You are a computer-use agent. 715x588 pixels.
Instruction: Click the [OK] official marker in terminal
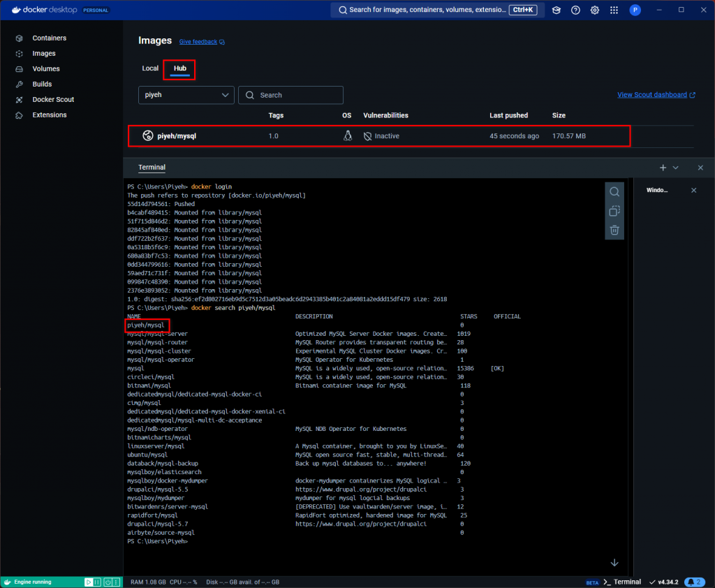tap(497, 369)
